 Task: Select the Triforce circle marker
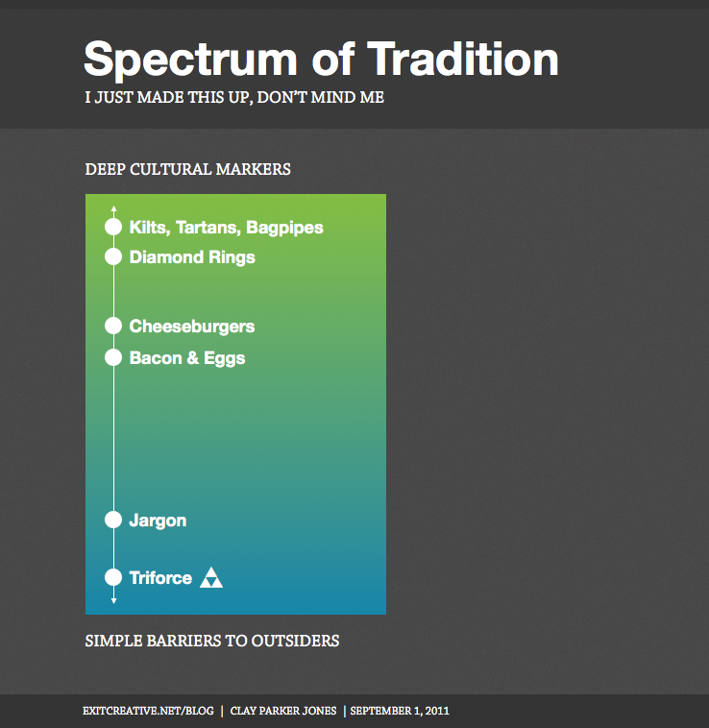coord(113,577)
